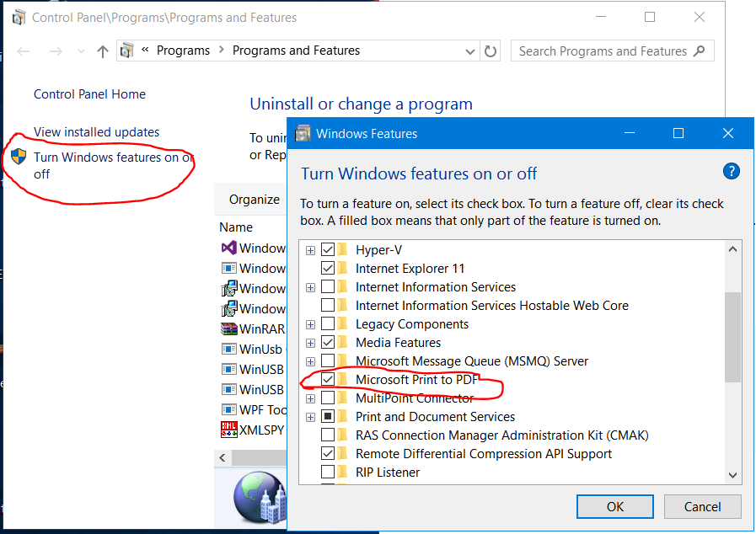Open the address bar history dropdown
The height and width of the screenshot is (534, 756).
(470, 51)
